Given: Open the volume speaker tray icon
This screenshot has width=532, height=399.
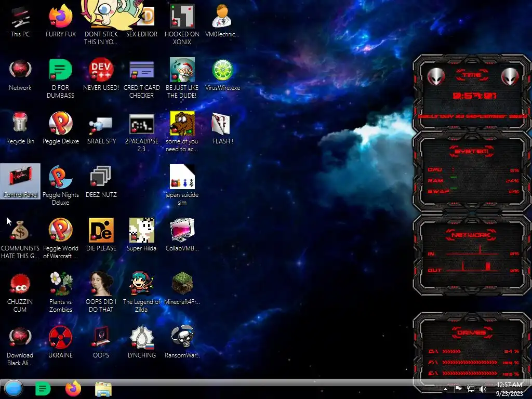Looking at the screenshot, I should tap(483, 389).
